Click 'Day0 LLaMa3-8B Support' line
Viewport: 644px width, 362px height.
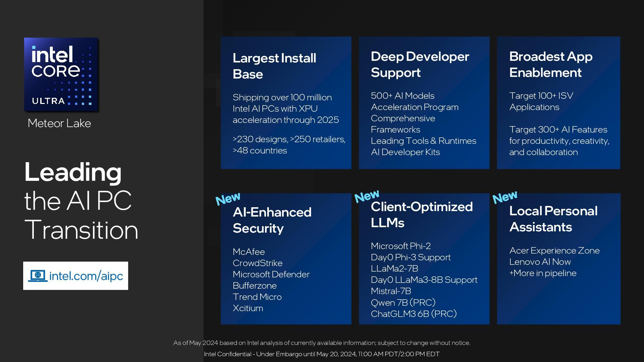(424, 280)
